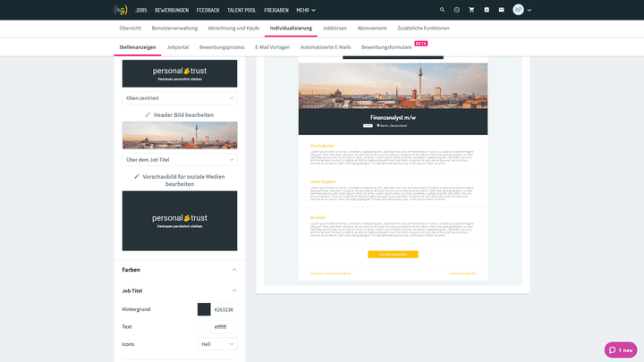This screenshot has width=644, height=362.
Task: Open the chat widget '1 neu'
Action: pos(621,349)
